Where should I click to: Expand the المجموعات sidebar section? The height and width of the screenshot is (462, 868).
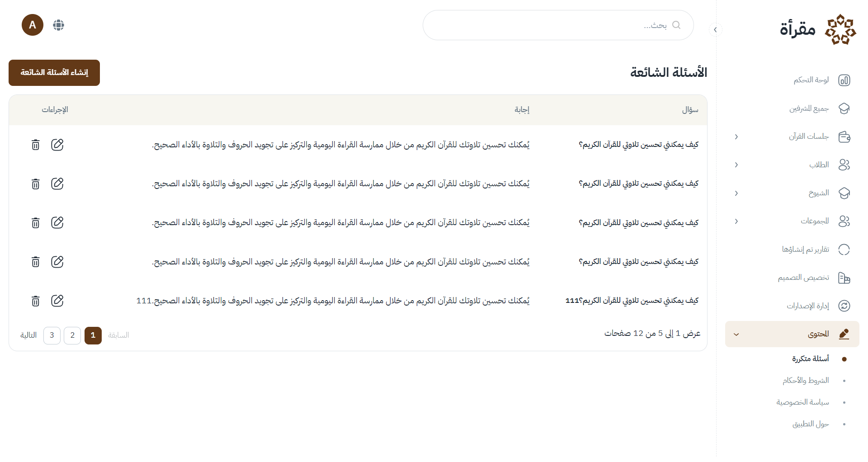coord(736,221)
